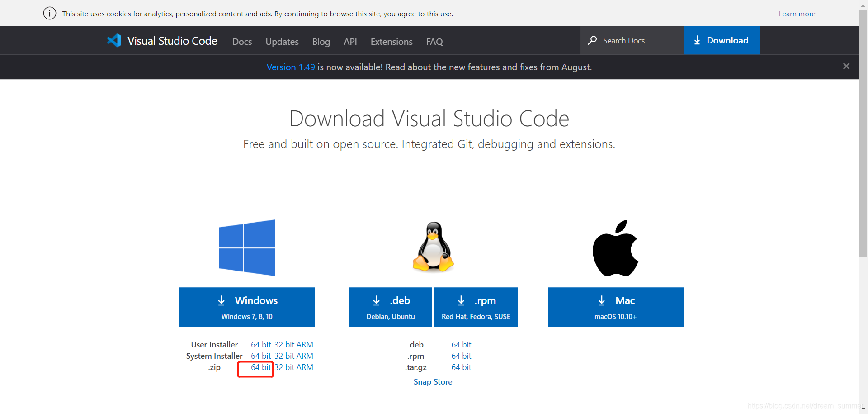The image size is (868, 414).
Task: Download Linux .rpm 64 bit link
Action: (461, 356)
